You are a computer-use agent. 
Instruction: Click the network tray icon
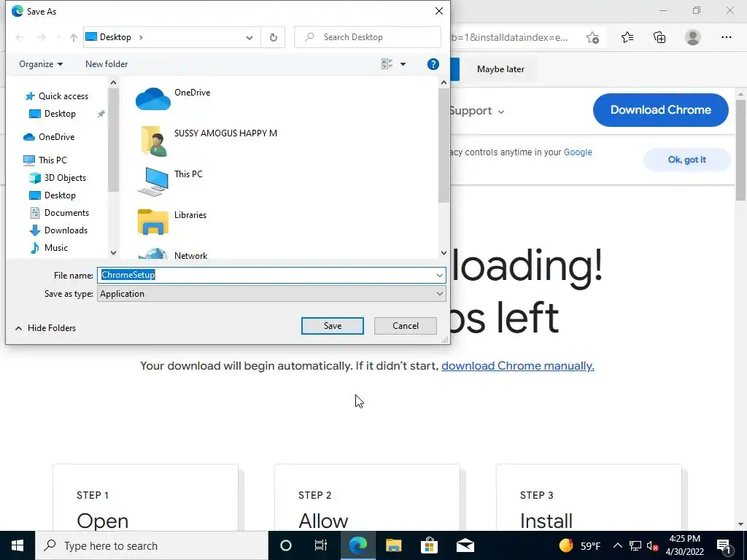tap(635, 545)
